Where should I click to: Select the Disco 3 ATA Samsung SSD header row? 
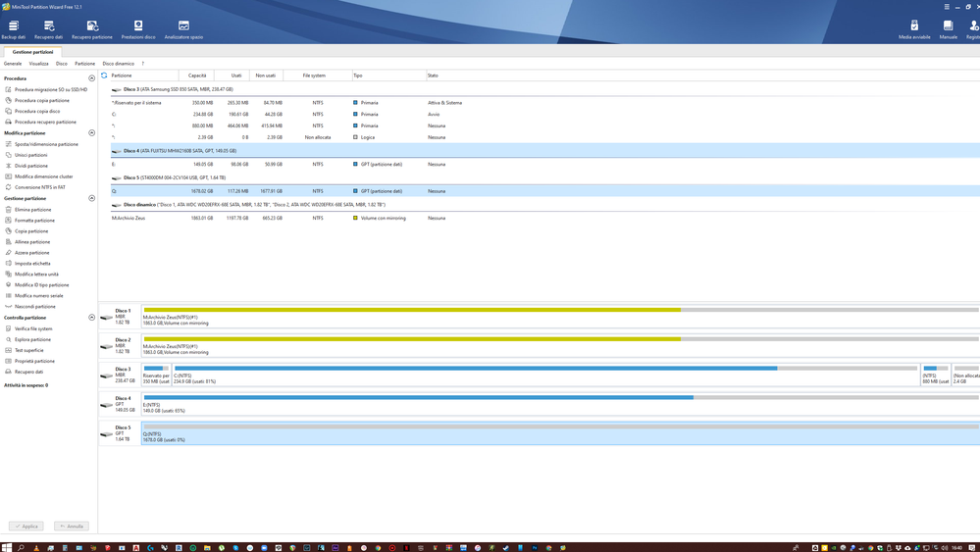pyautogui.click(x=545, y=89)
